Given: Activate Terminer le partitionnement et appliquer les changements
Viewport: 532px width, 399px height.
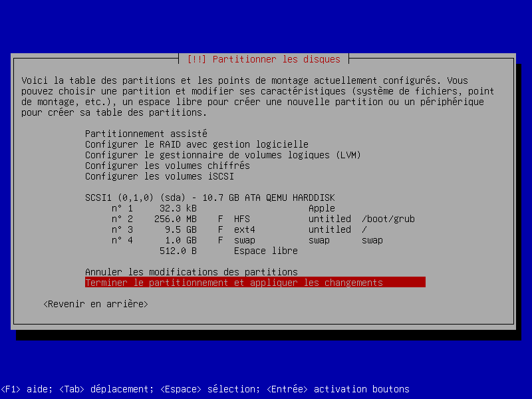Looking at the screenshot, I should (x=234, y=283).
